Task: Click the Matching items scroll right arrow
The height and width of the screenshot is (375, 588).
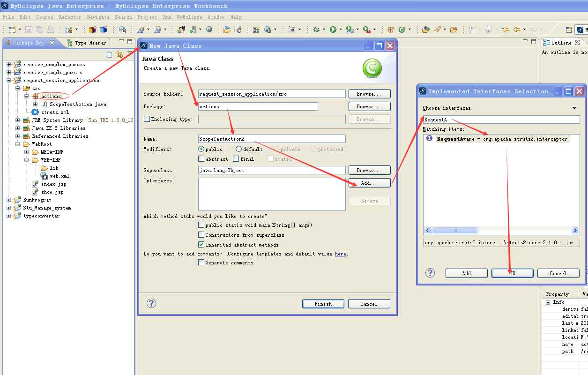Action: tap(575, 231)
